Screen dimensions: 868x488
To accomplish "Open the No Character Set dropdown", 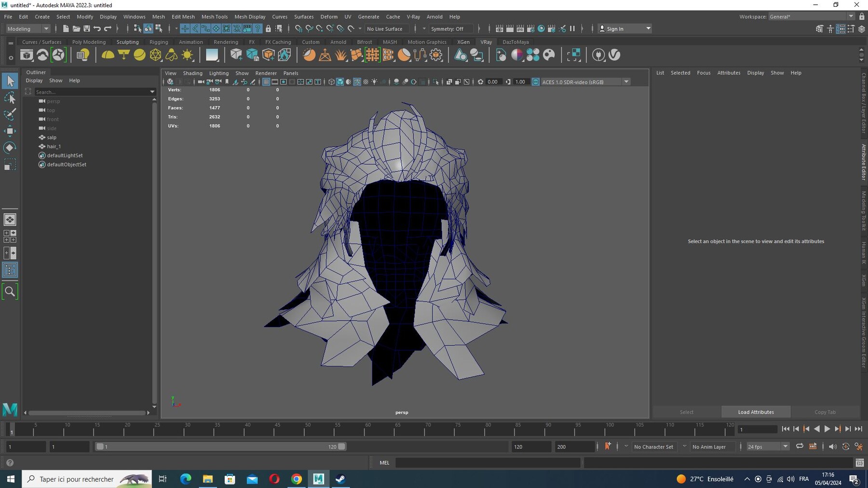I will tap(655, 447).
